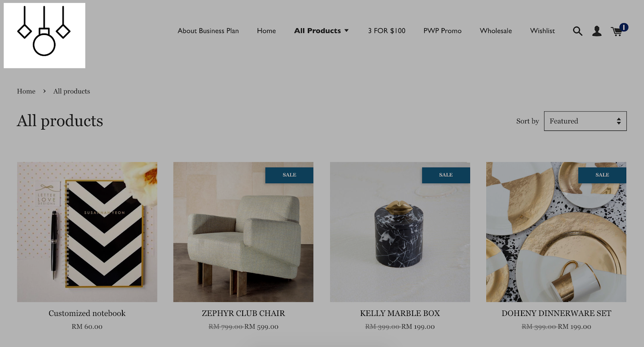Open the Sort by Featured dropdown
644x347 pixels.
[585, 121]
